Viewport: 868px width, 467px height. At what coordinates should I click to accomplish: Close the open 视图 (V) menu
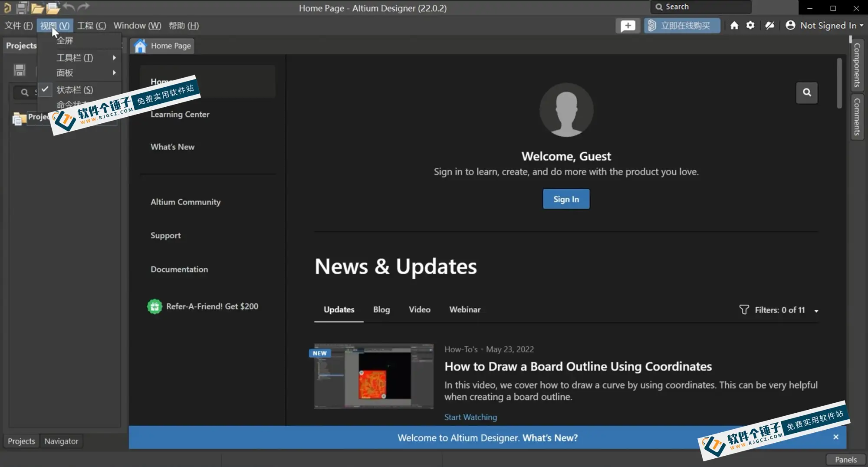(55, 26)
